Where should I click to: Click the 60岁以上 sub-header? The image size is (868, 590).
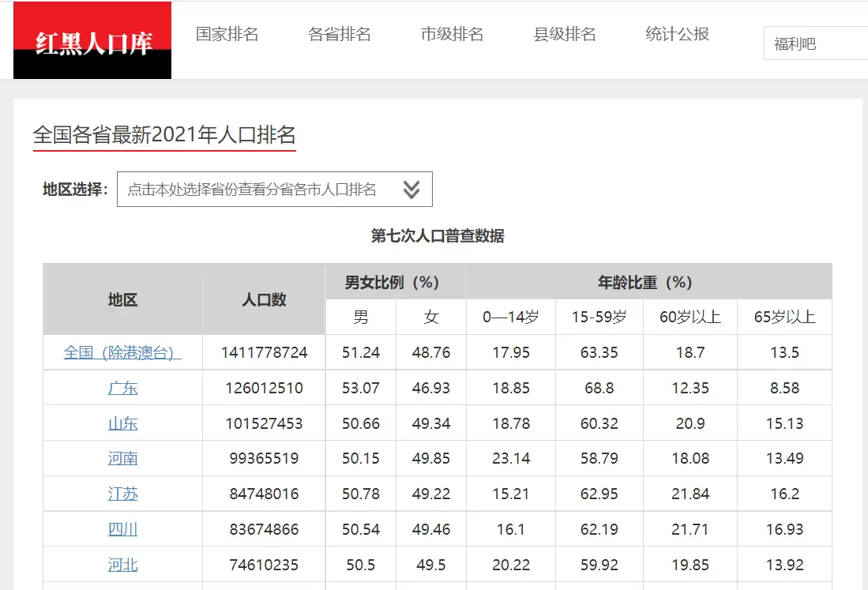point(690,318)
